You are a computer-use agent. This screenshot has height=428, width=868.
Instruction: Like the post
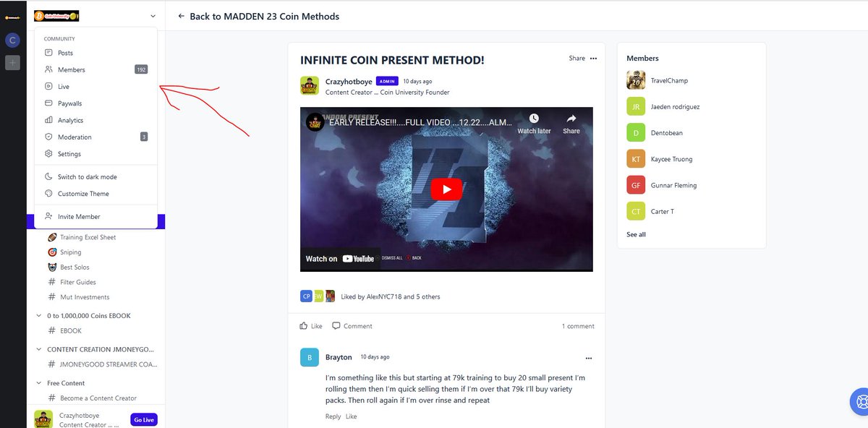[311, 326]
